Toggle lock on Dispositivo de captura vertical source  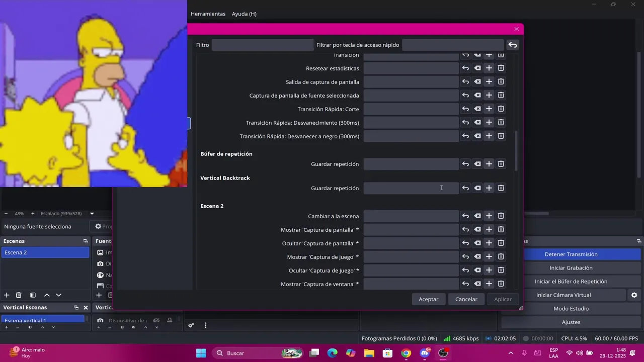170,320
